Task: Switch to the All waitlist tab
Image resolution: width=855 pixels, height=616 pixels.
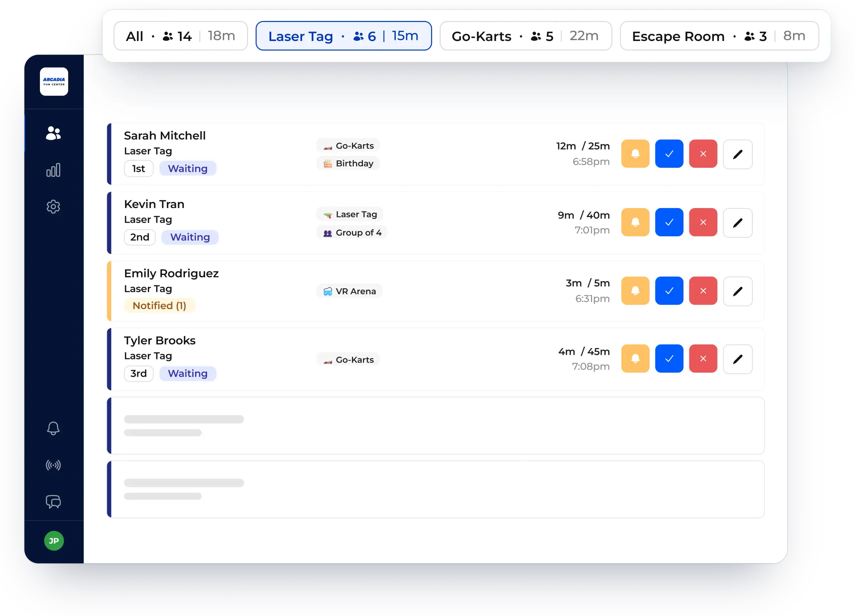Action: [x=181, y=36]
